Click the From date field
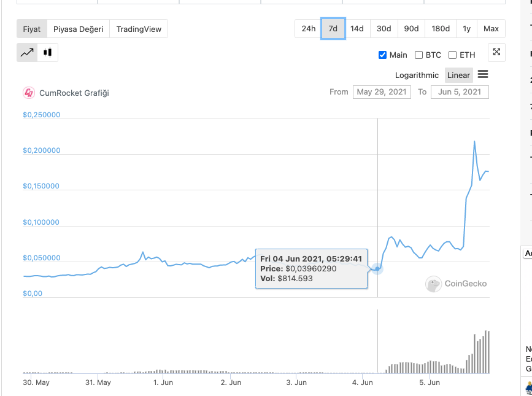This screenshot has width=532, height=396. click(x=382, y=92)
